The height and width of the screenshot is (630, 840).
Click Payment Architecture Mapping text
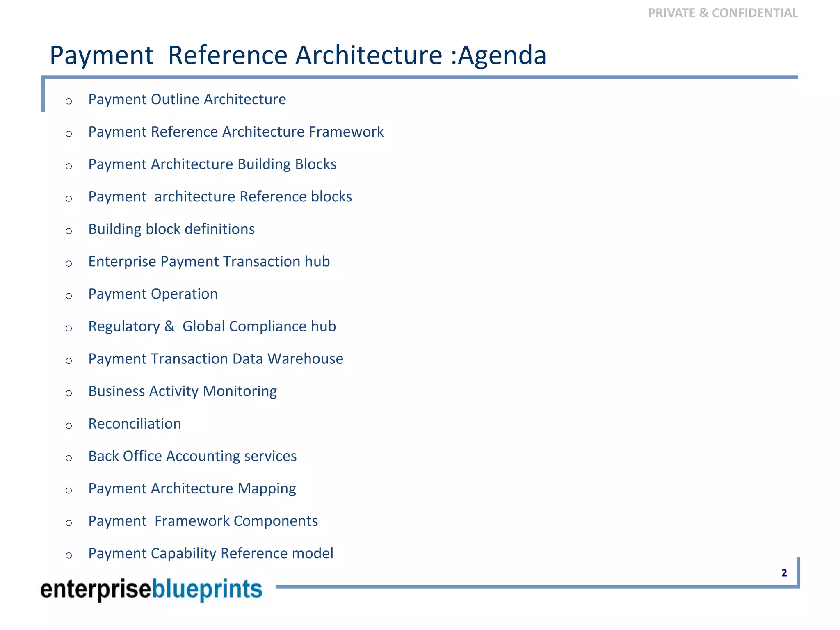(x=192, y=488)
